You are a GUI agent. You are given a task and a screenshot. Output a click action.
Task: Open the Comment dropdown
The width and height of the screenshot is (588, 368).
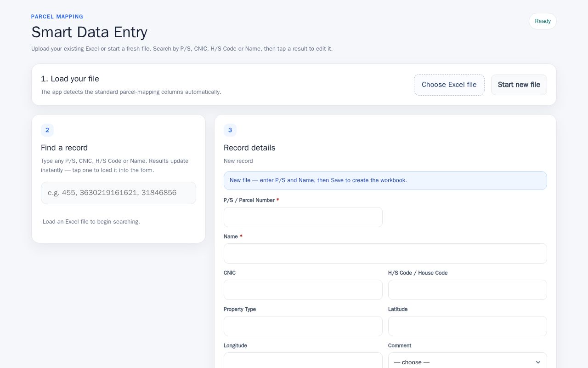click(468, 361)
